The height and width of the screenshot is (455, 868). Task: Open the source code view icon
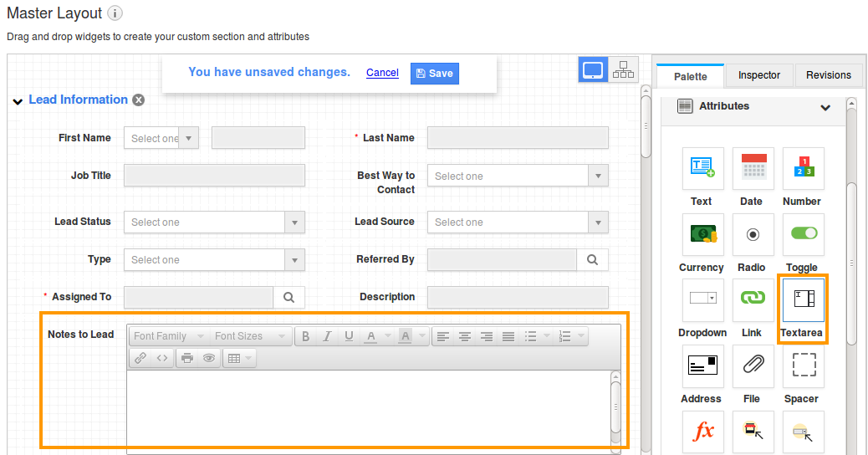[162, 358]
